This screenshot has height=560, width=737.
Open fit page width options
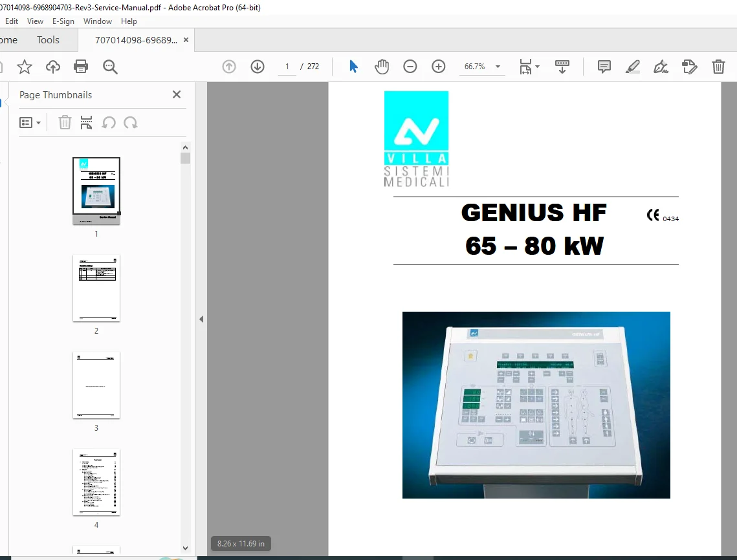tap(525, 67)
